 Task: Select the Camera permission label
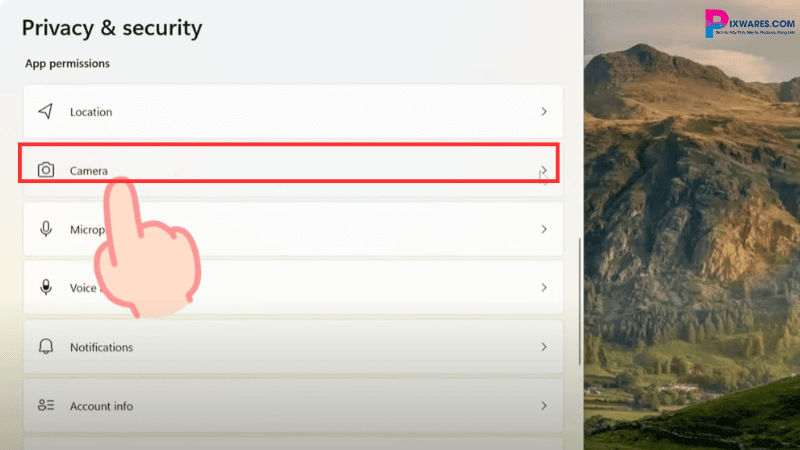pos(89,171)
